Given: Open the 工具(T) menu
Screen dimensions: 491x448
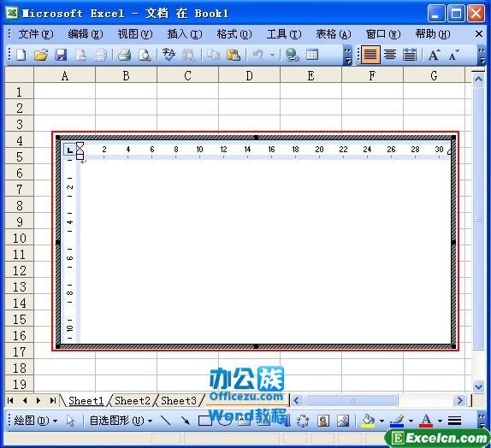Looking at the screenshot, I should (x=284, y=34).
